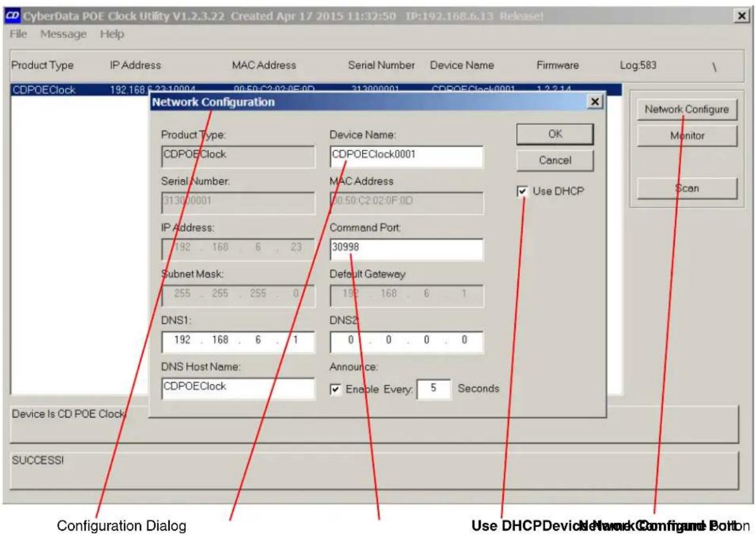Click the OK button in Network Configuration
756x536 pixels.
[x=555, y=134]
